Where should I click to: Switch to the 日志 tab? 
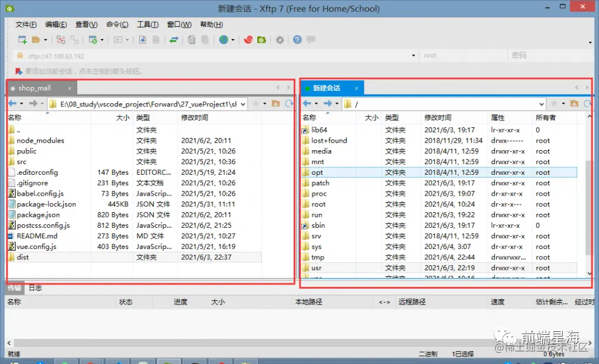click(36, 287)
